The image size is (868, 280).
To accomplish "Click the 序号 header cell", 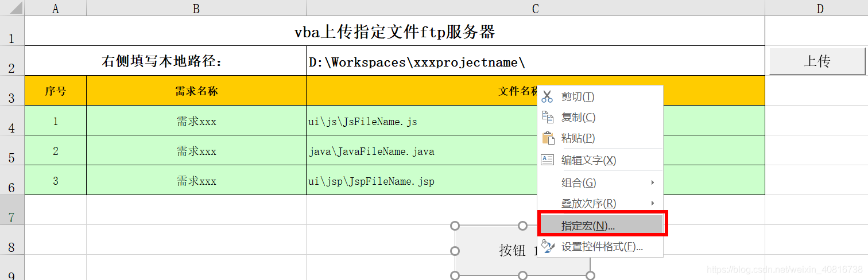I will click(56, 91).
